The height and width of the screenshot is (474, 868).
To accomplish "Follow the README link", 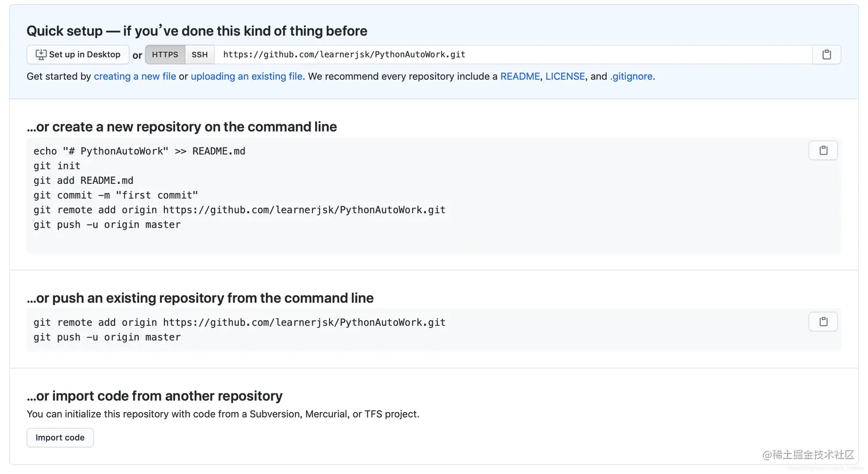I will pyautogui.click(x=520, y=76).
